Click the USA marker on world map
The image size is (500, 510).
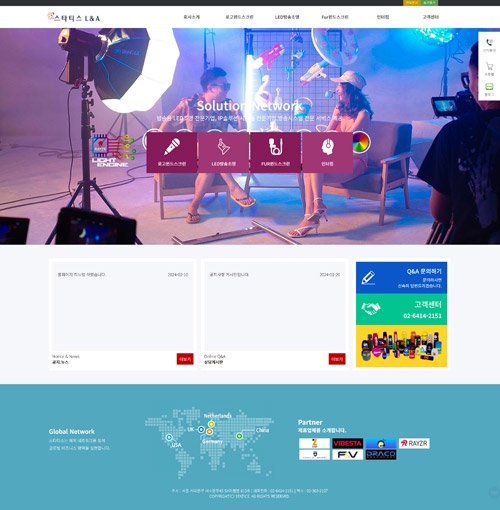coord(169,437)
